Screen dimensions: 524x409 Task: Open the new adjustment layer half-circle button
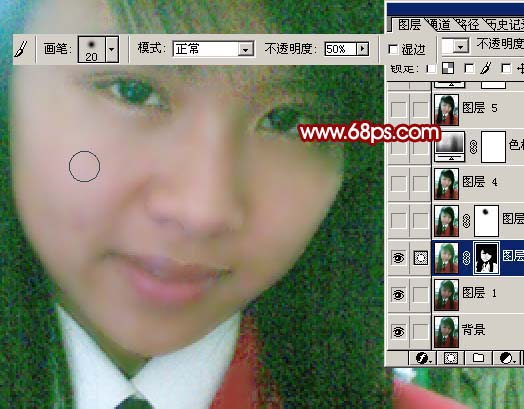[507, 358]
